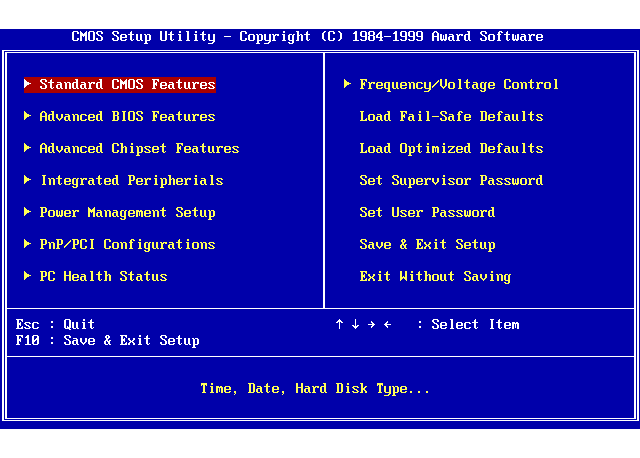
Task: Select Standard CMOS Features menu entry
Action: pyautogui.click(x=120, y=84)
